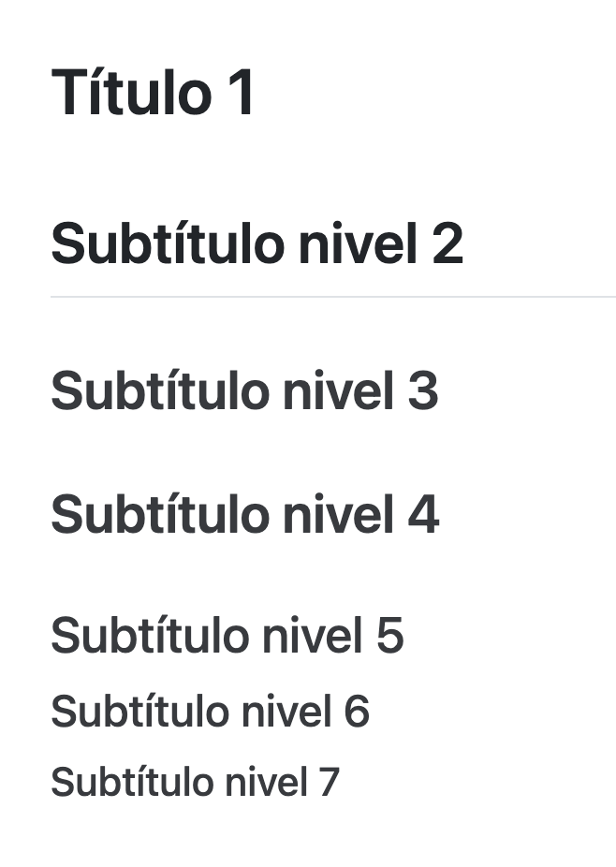This screenshot has width=616, height=867.
Task: Click the 'Subtítulo nivel 3' heading text
Action: click(x=244, y=390)
